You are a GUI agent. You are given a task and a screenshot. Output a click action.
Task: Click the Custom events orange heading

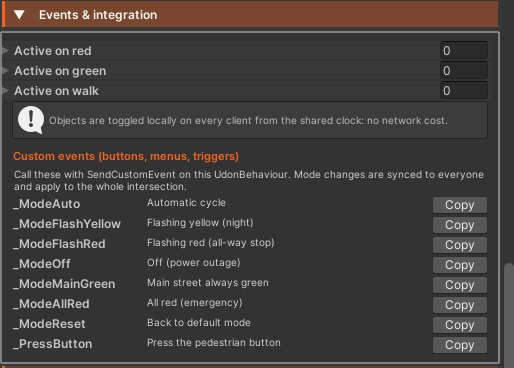pyautogui.click(x=126, y=156)
